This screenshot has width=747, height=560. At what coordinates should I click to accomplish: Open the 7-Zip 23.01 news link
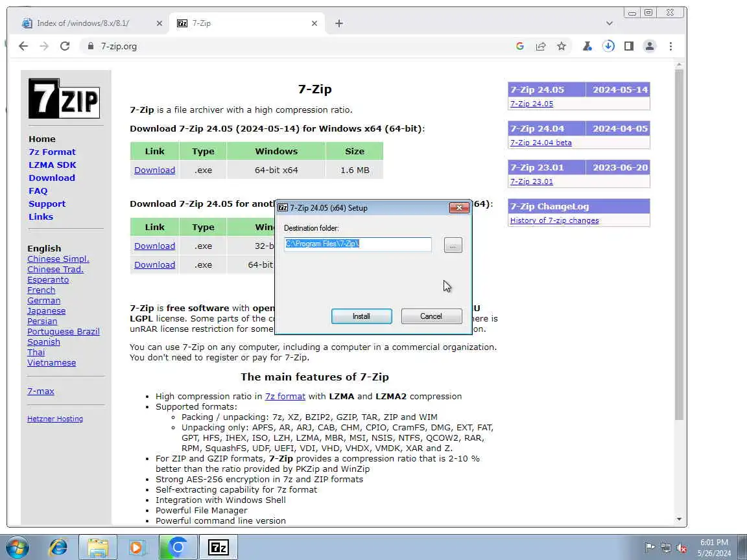[532, 181]
